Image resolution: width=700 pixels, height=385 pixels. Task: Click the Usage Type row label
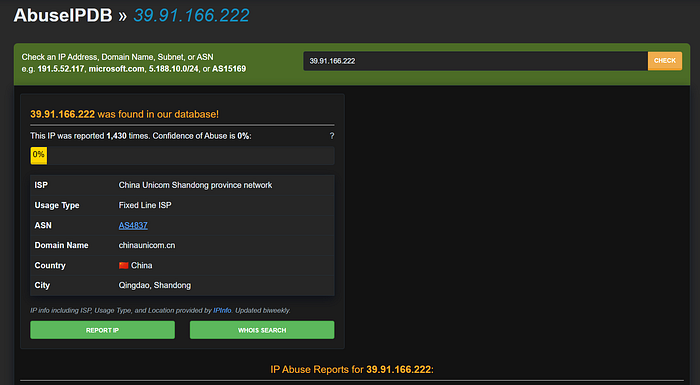57,205
